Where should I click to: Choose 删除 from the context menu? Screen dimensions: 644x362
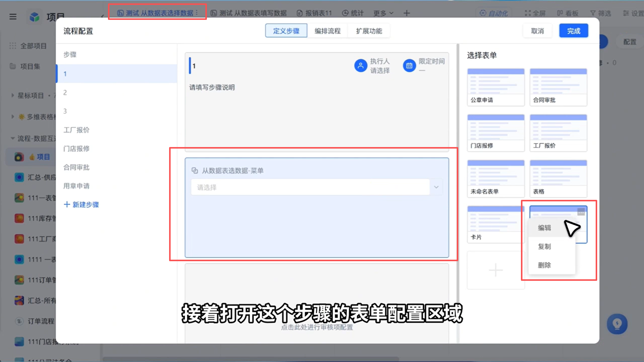point(552,265)
